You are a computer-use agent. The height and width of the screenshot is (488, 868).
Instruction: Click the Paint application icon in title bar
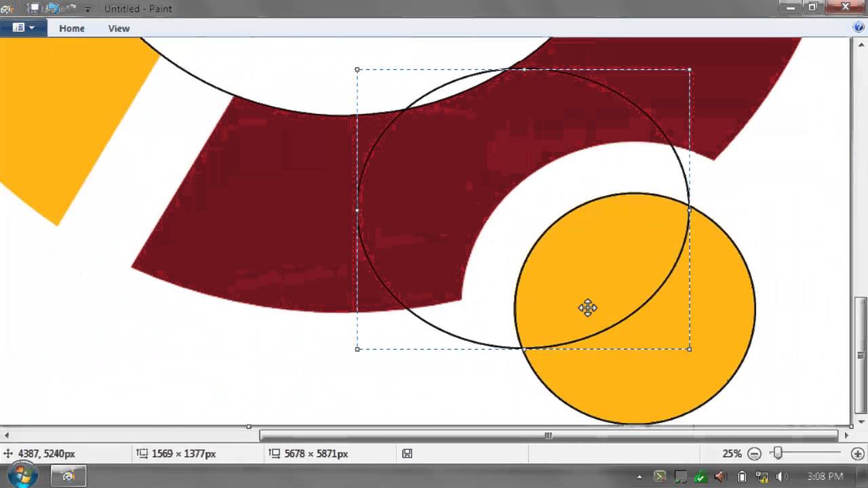tap(7, 9)
